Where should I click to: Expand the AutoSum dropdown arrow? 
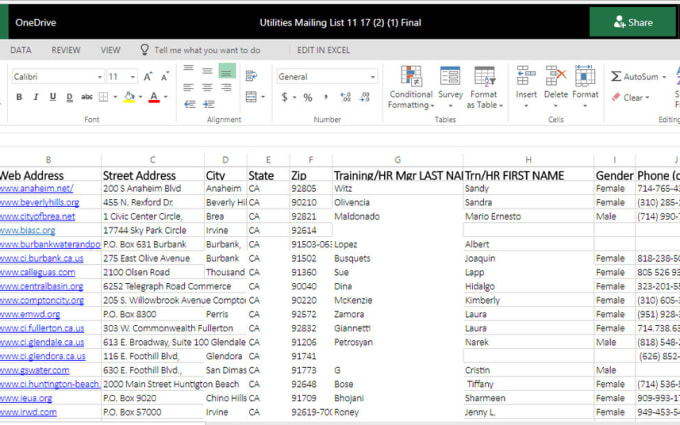[664, 77]
